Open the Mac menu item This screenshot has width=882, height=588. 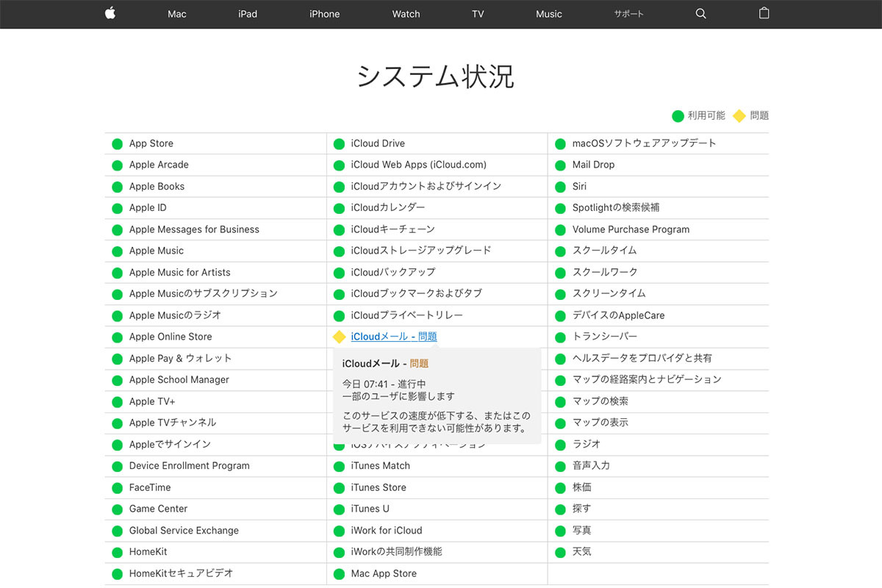pyautogui.click(x=177, y=14)
